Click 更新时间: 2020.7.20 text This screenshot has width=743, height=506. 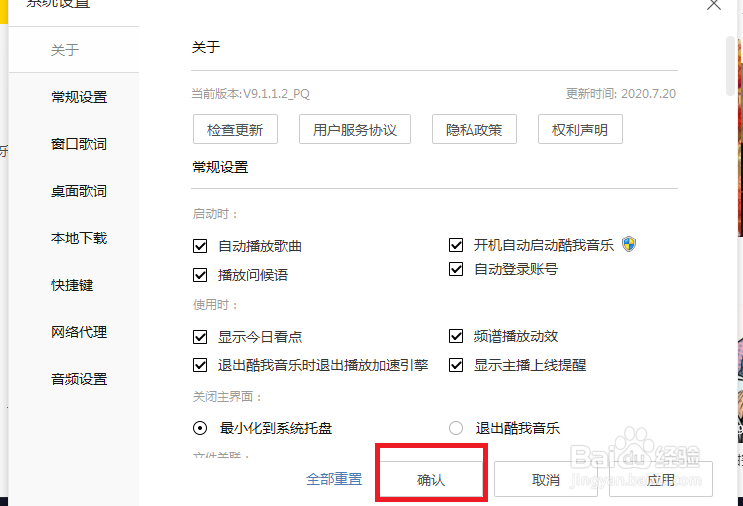tap(621, 93)
